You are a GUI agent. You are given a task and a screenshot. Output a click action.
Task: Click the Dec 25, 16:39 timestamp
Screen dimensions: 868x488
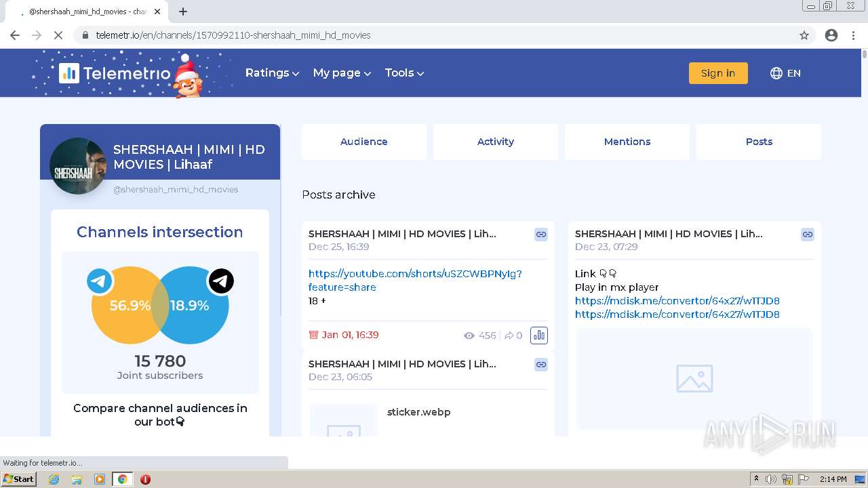pos(339,247)
